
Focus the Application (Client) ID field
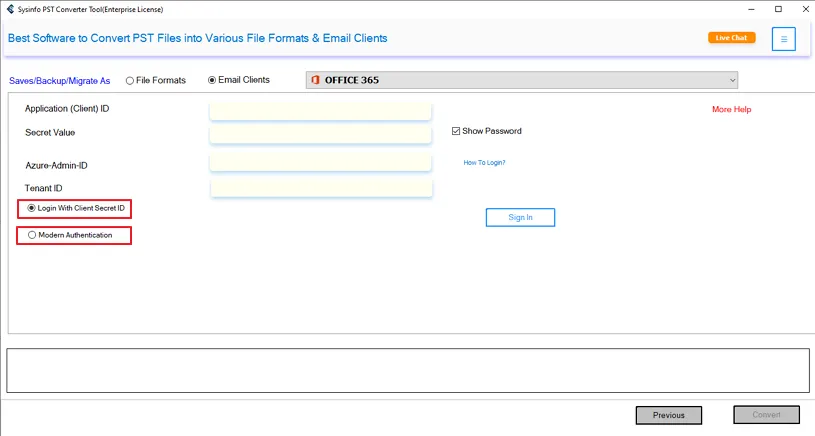[x=320, y=111]
